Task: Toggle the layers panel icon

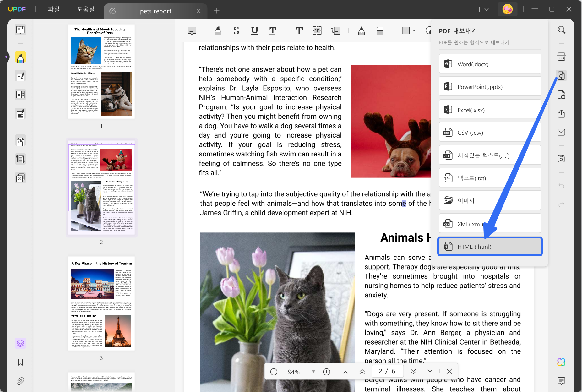Action: (20, 343)
